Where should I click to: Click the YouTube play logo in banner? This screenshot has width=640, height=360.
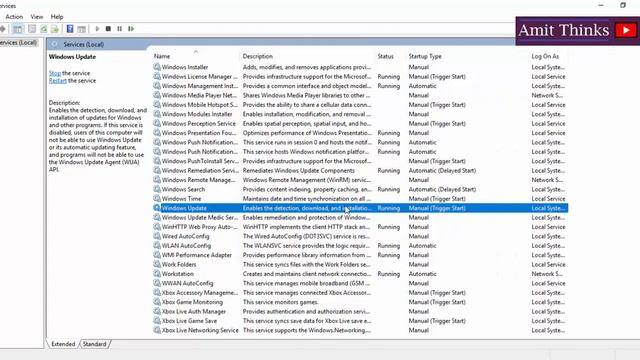[625, 30]
